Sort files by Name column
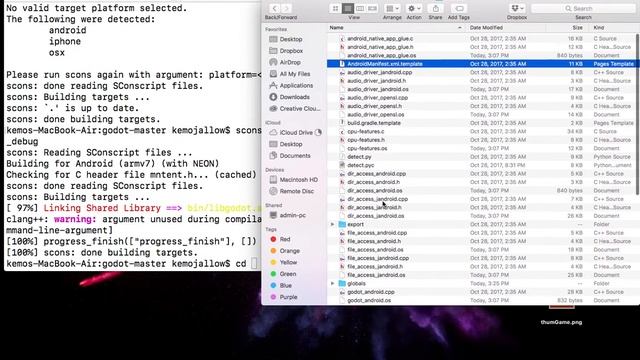This screenshot has width=640, height=360. (396, 27)
